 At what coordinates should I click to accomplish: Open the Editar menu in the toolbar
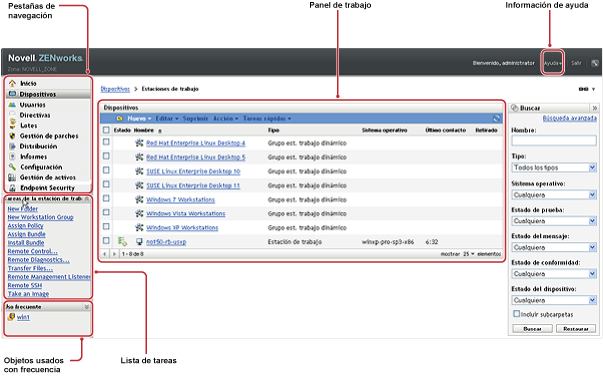click(167, 118)
